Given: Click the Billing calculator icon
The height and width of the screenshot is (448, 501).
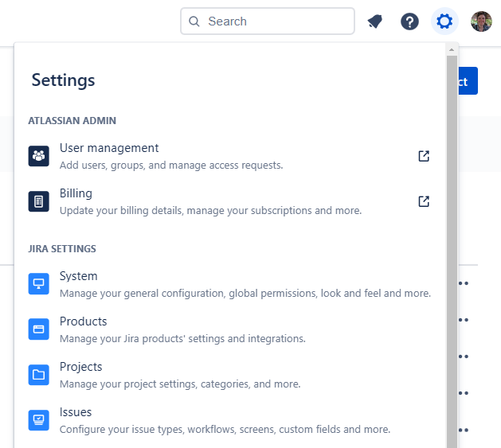Looking at the screenshot, I should (39, 201).
